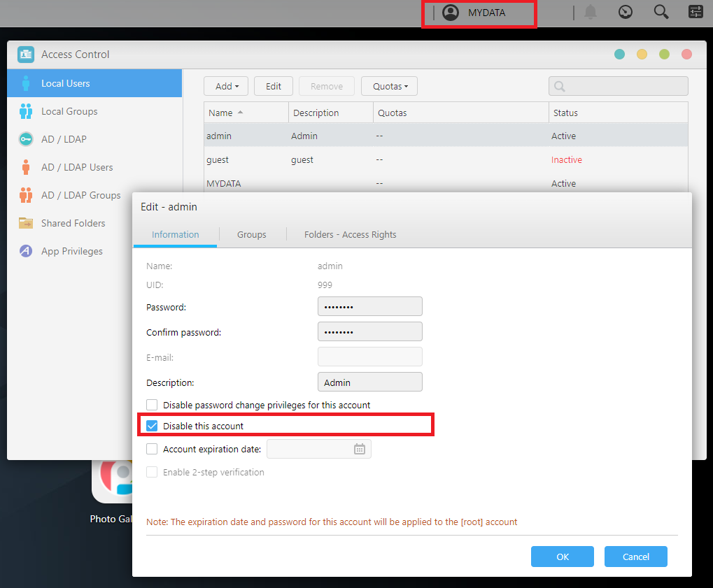Click the top bar search magnifier icon

661,12
